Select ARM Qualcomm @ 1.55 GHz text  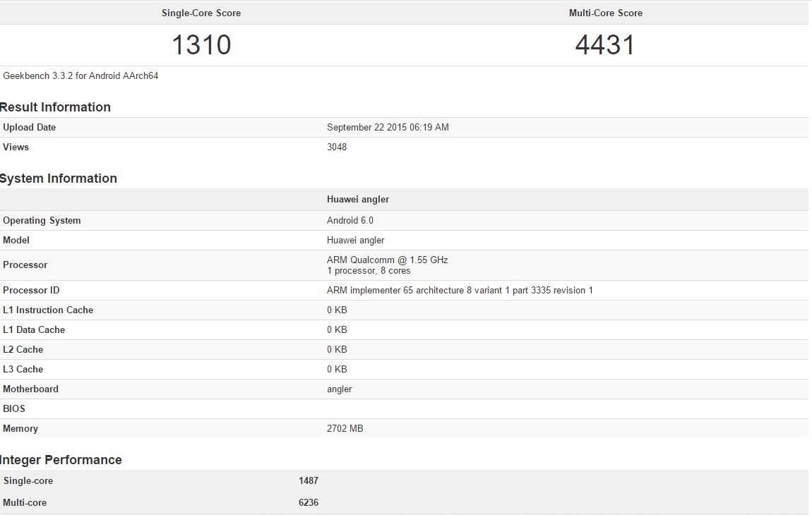388,260
